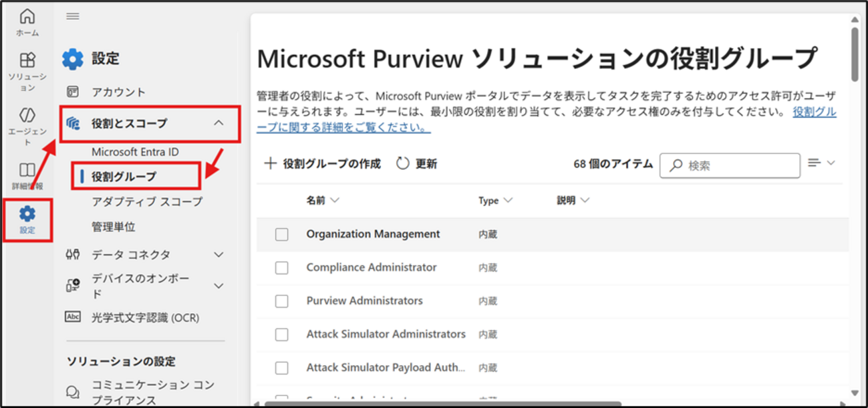Open Microsoft Entra ID menu item
This screenshot has height=408, width=868.
pos(135,152)
